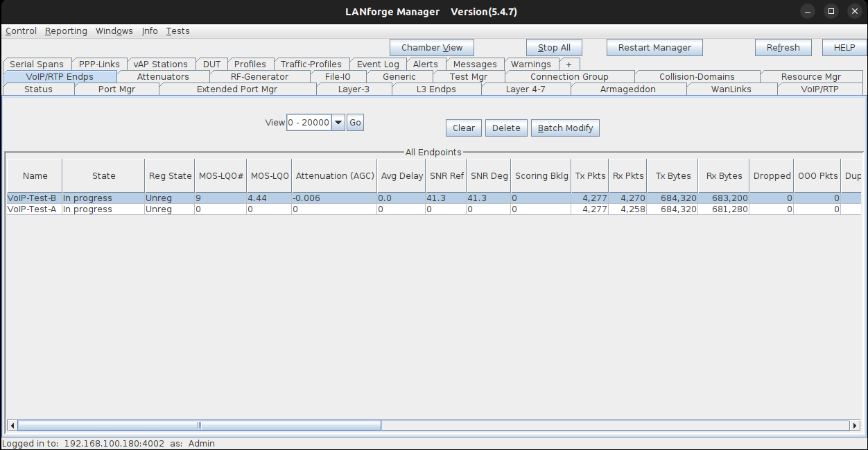Click the Clear button
This screenshot has width=868, height=450.
tap(464, 128)
